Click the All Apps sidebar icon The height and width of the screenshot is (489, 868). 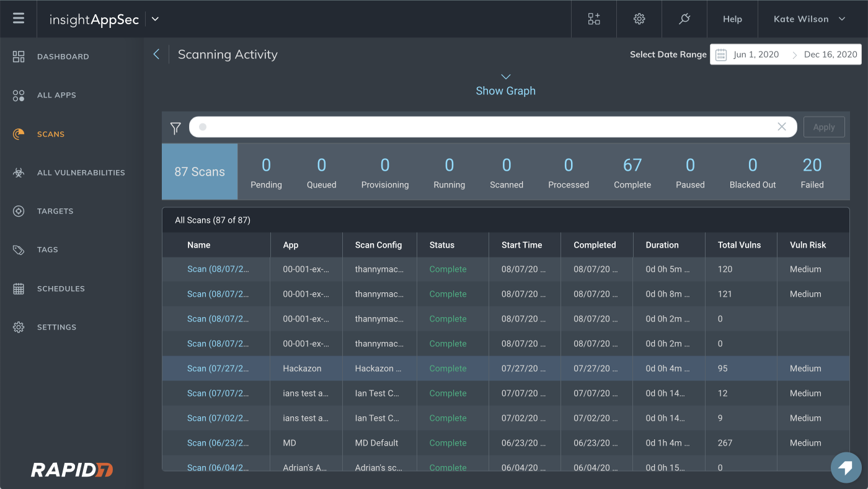point(19,96)
